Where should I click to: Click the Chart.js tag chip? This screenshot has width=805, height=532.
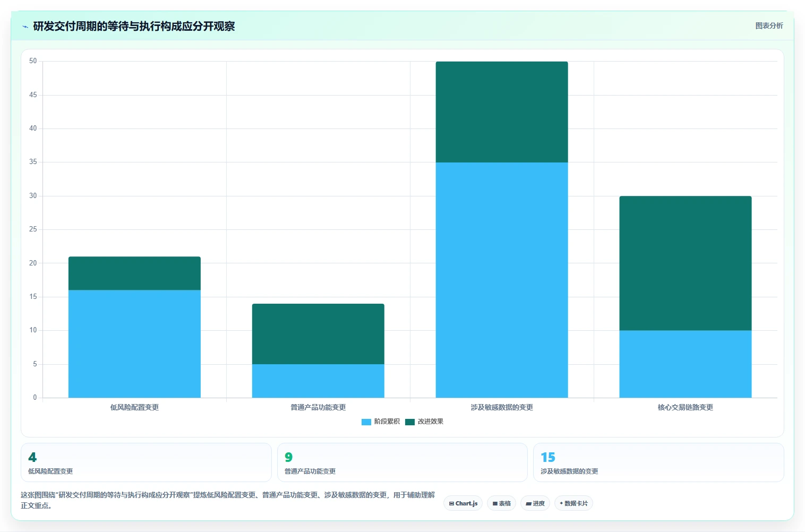pyautogui.click(x=463, y=503)
